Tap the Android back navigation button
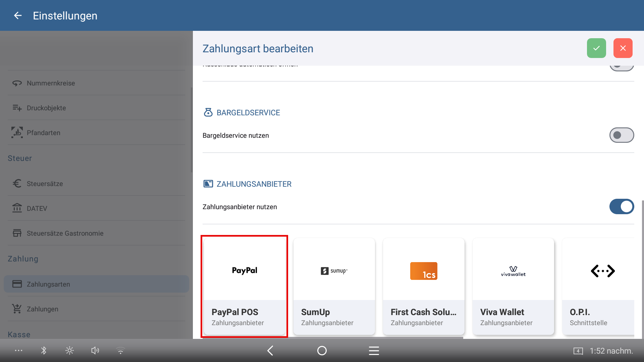Screen dimensions: 644x362 pyautogui.click(x=270, y=351)
